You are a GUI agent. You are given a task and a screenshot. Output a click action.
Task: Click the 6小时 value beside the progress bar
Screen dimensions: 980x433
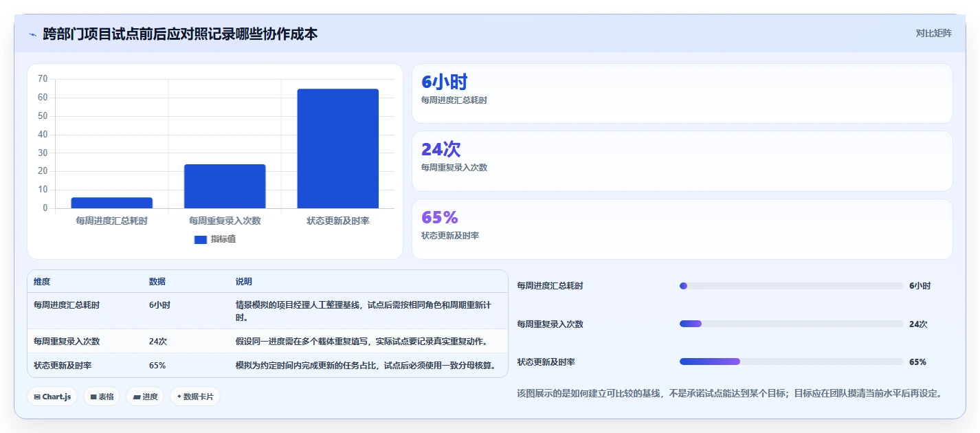[920, 286]
